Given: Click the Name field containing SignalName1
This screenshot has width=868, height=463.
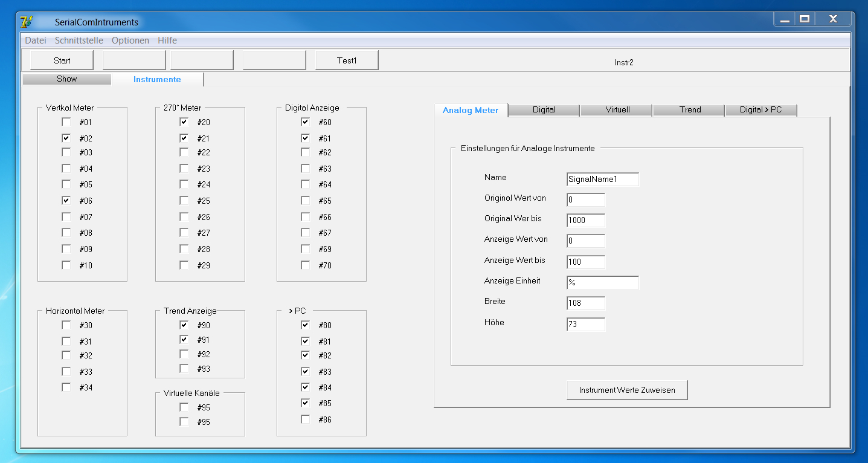Looking at the screenshot, I should pyautogui.click(x=602, y=180).
